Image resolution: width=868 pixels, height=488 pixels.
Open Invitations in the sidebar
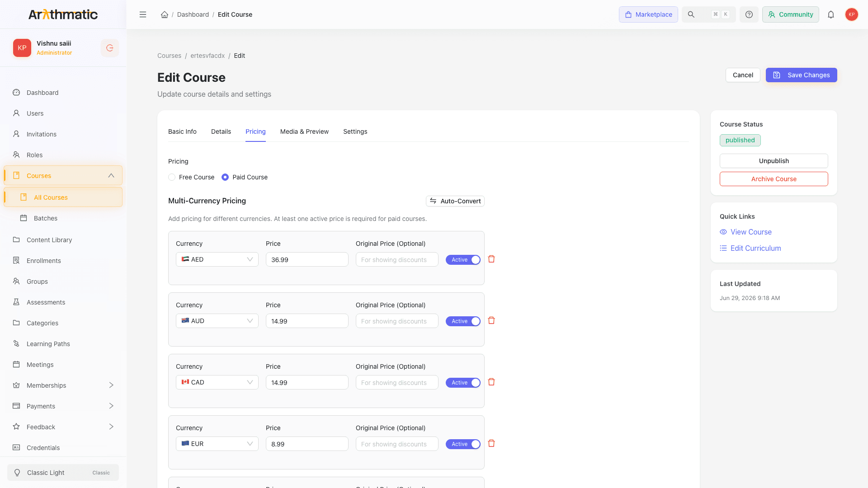(63, 134)
